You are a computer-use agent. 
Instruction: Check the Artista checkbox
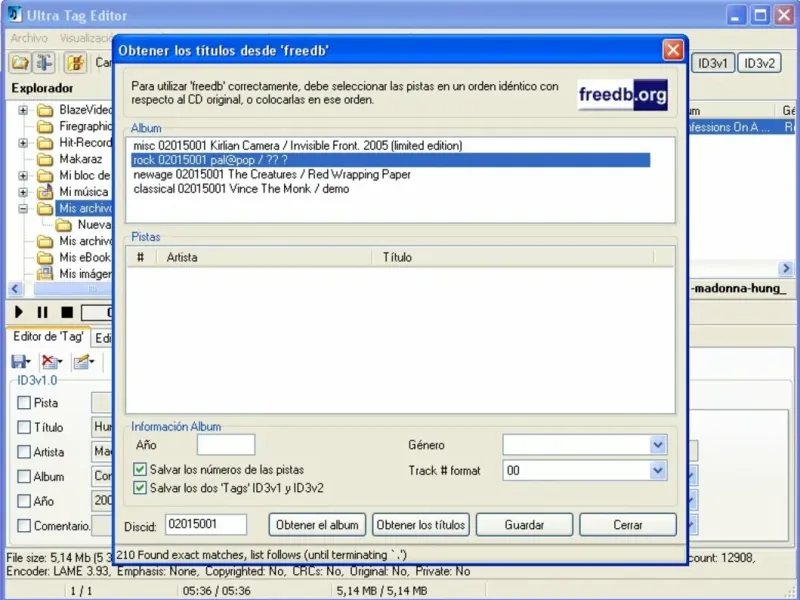tap(23, 452)
